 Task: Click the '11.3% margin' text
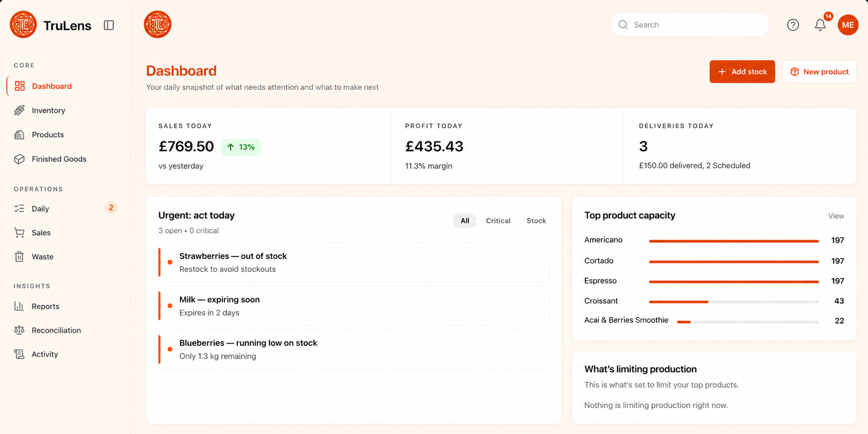coord(429,166)
